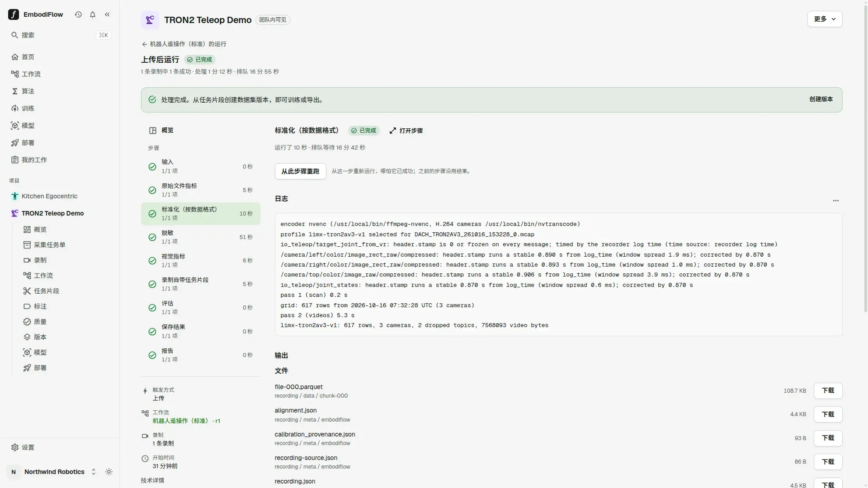Click the 创建版本 button in banner

(x=821, y=99)
